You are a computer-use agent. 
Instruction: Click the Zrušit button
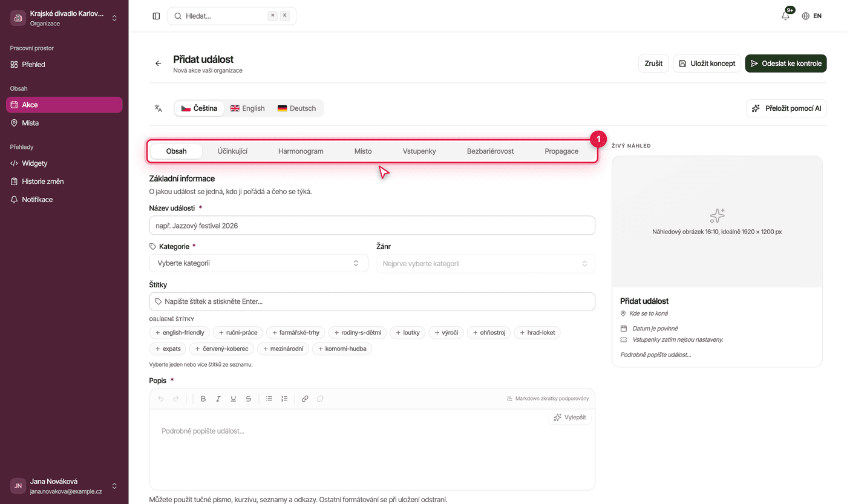(653, 64)
